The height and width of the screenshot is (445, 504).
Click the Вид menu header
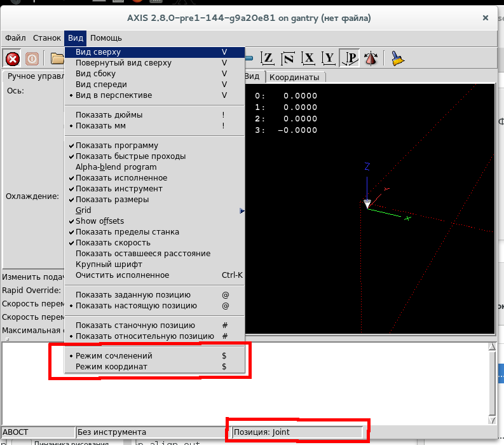tap(76, 38)
